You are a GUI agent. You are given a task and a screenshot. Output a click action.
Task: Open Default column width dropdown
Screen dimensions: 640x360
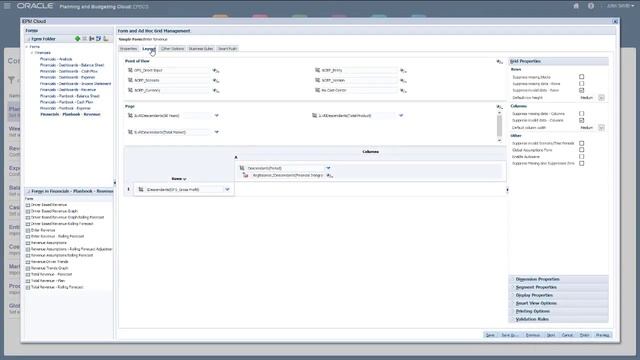(x=601, y=127)
